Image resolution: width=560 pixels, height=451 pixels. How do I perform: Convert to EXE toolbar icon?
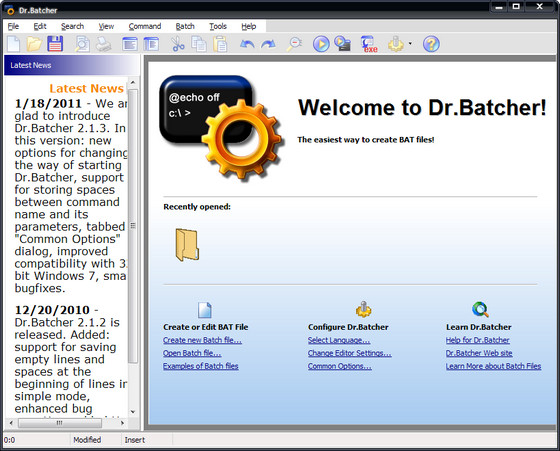tap(369, 44)
